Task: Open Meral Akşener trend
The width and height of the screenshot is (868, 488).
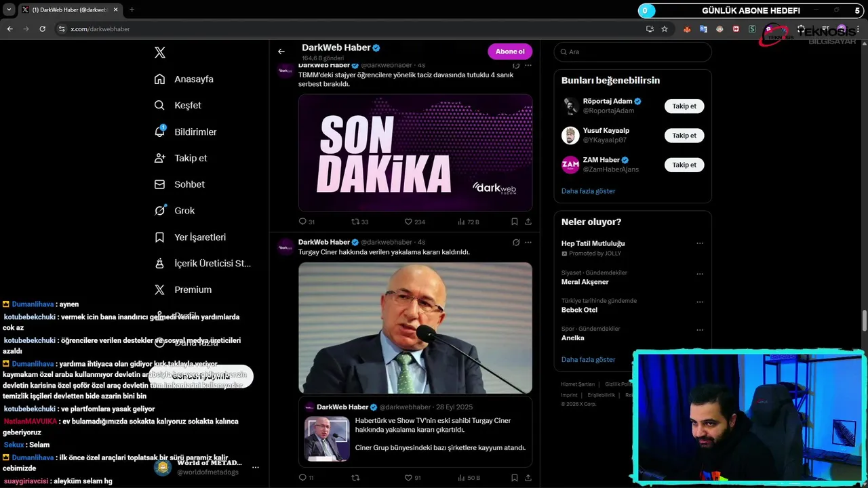Action: click(x=585, y=282)
